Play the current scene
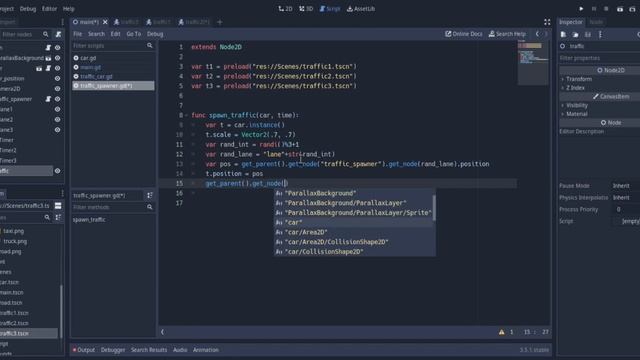Screen dimensions: 640x360 point(620,9)
